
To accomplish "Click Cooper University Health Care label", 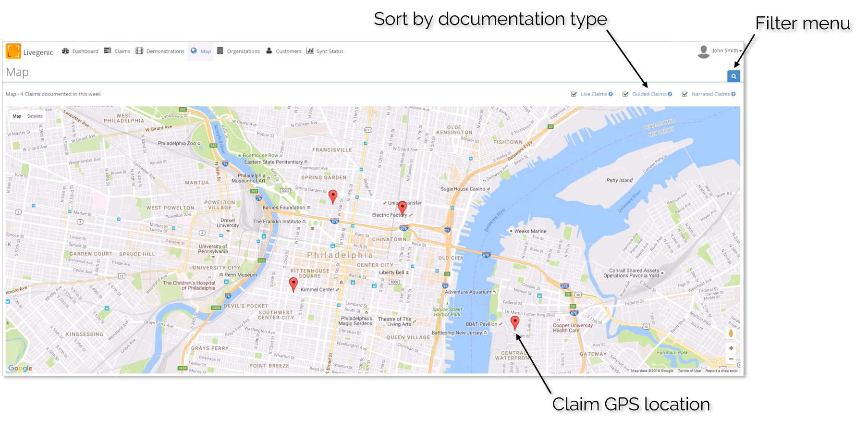I will coord(573,328).
